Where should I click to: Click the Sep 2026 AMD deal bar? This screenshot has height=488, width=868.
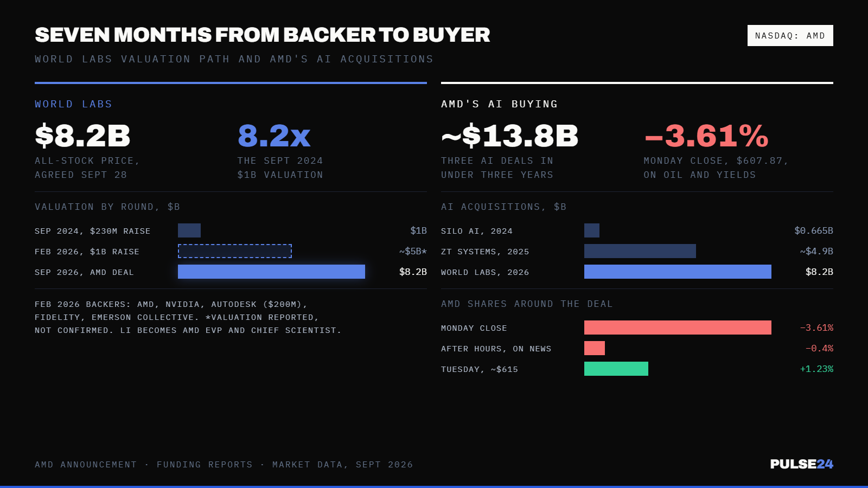pos(271,272)
